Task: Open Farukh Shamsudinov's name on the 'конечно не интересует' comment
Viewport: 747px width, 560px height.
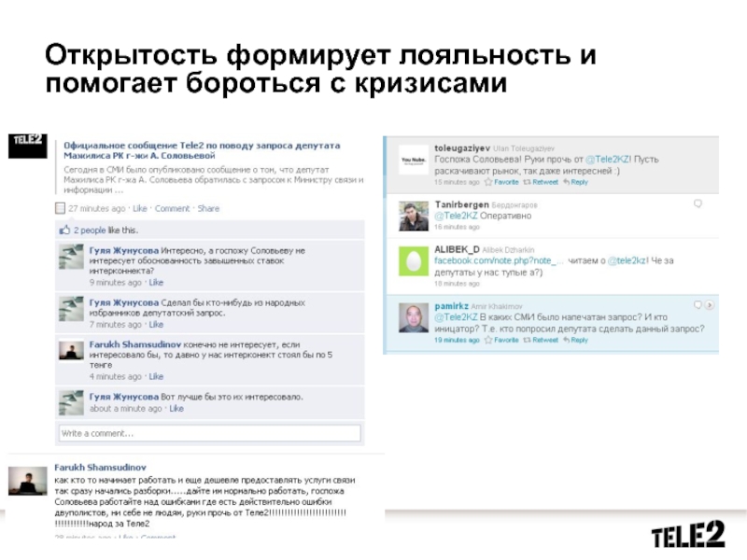Action: (x=135, y=344)
